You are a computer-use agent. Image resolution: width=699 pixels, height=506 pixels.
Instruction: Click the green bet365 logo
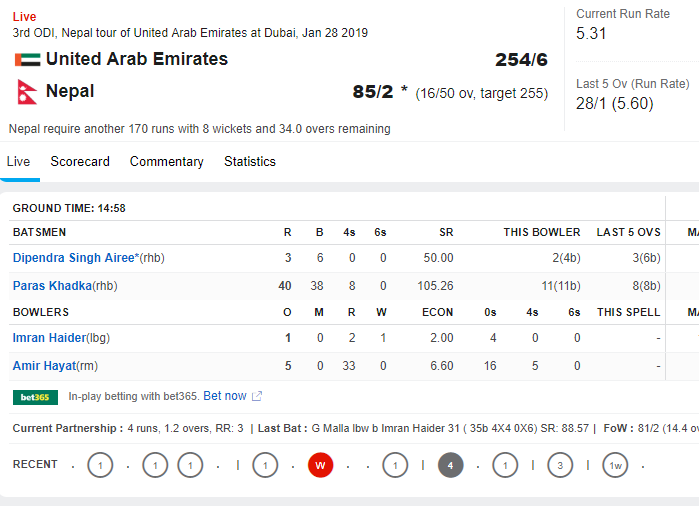35,397
